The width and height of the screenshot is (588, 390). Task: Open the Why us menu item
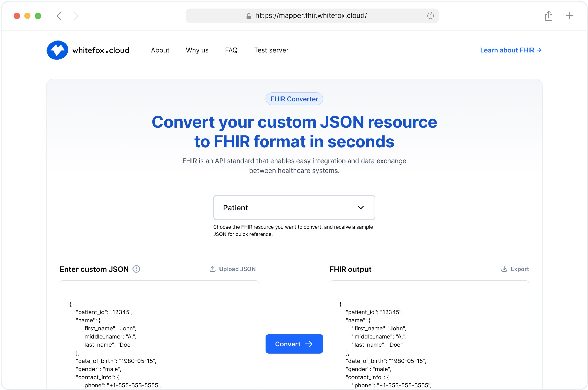pyautogui.click(x=197, y=50)
